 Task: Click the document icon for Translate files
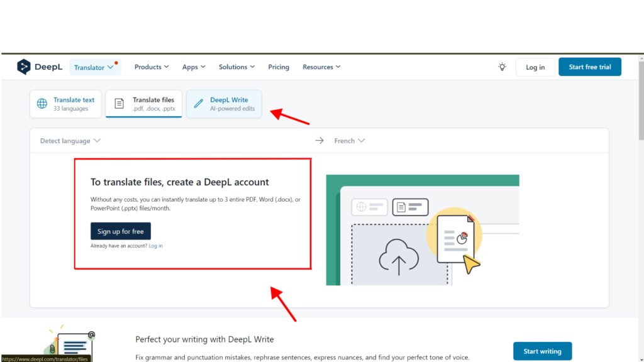119,104
